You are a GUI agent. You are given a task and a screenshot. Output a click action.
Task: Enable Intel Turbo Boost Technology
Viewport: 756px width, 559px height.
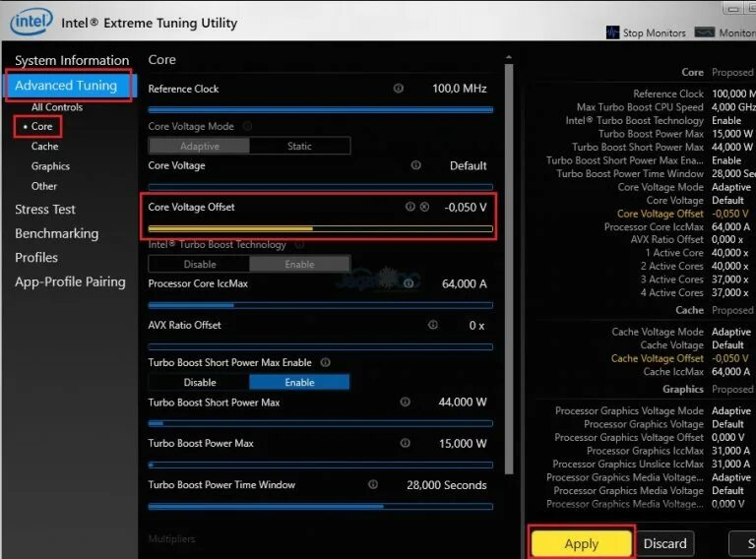[299, 264]
